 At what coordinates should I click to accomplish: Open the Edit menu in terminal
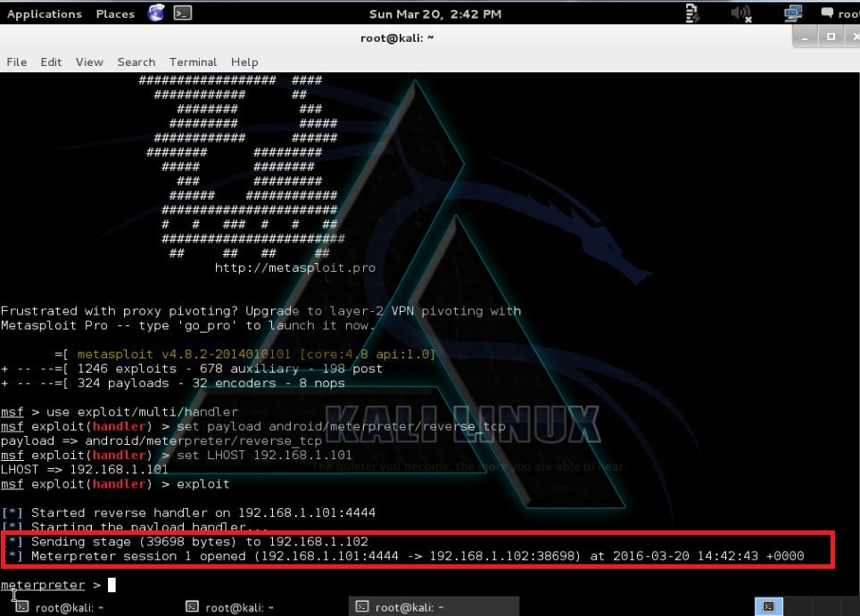tap(51, 62)
